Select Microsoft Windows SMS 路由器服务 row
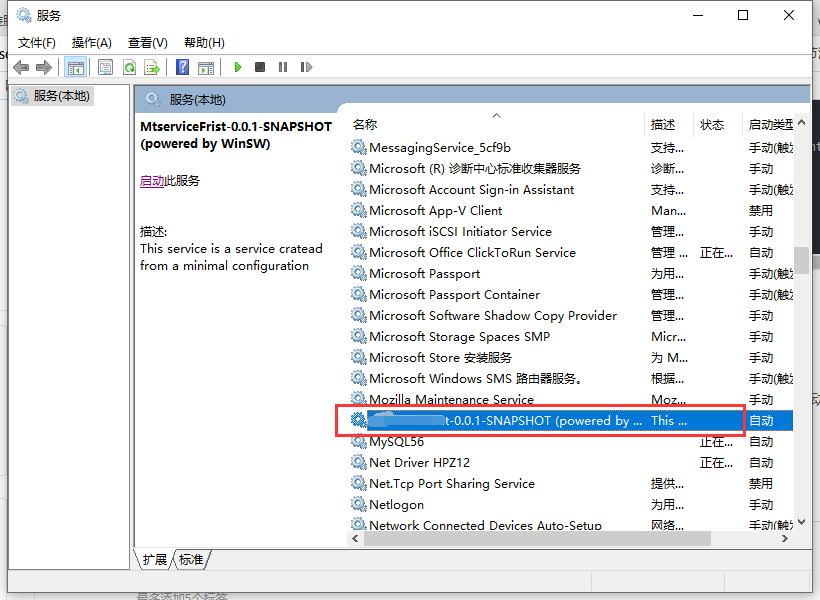820x600 pixels. point(571,378)
